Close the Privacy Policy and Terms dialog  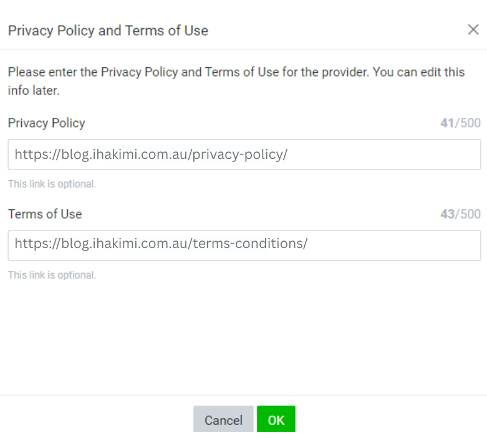coord(473,30)
